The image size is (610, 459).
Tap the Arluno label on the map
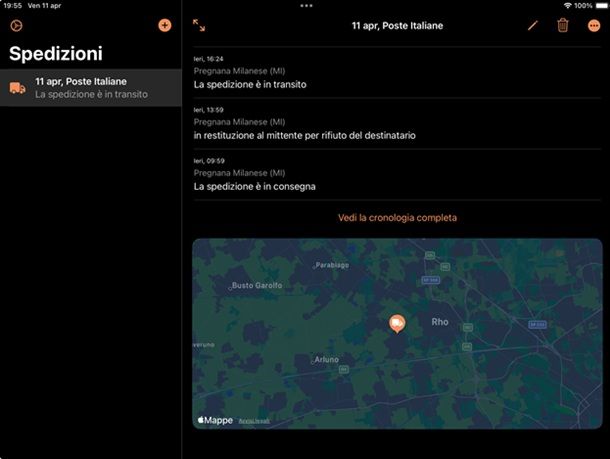coord(326,359)
